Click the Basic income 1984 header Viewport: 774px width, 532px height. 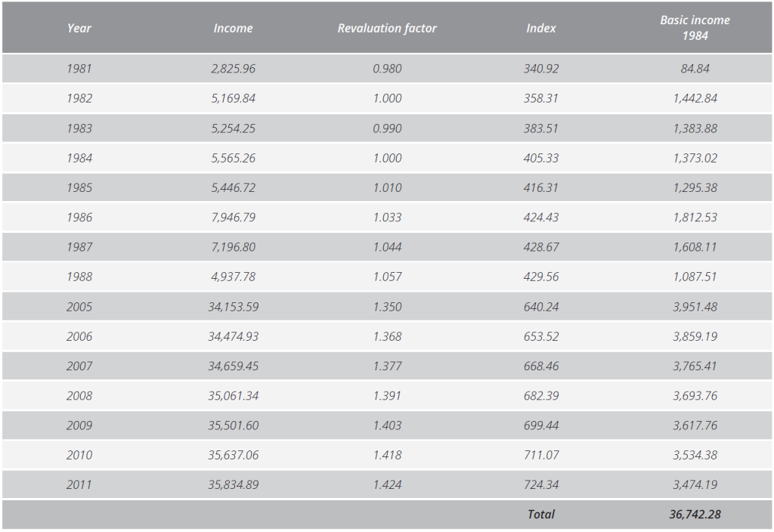tap(695, 28)
